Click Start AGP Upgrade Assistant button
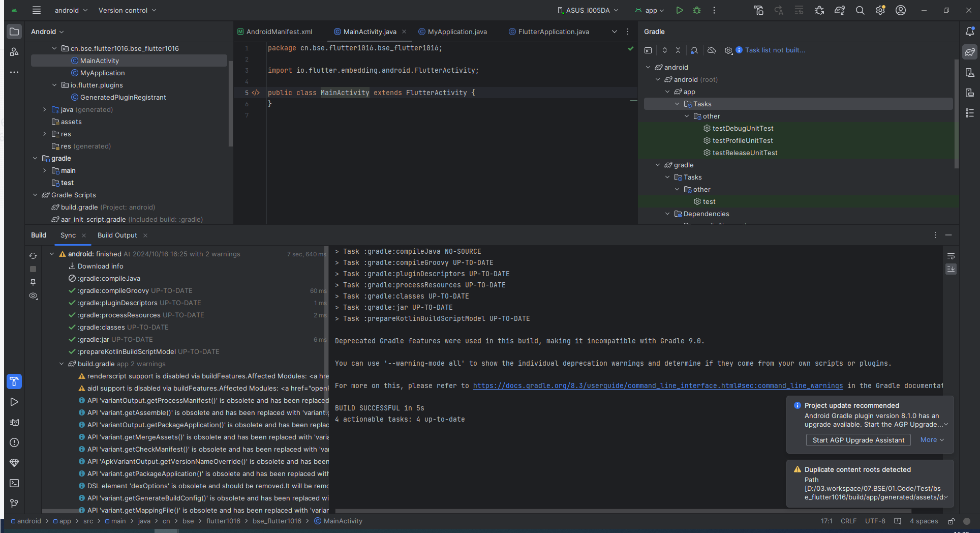This screenshot has height=533, width=980. (859, 440)
